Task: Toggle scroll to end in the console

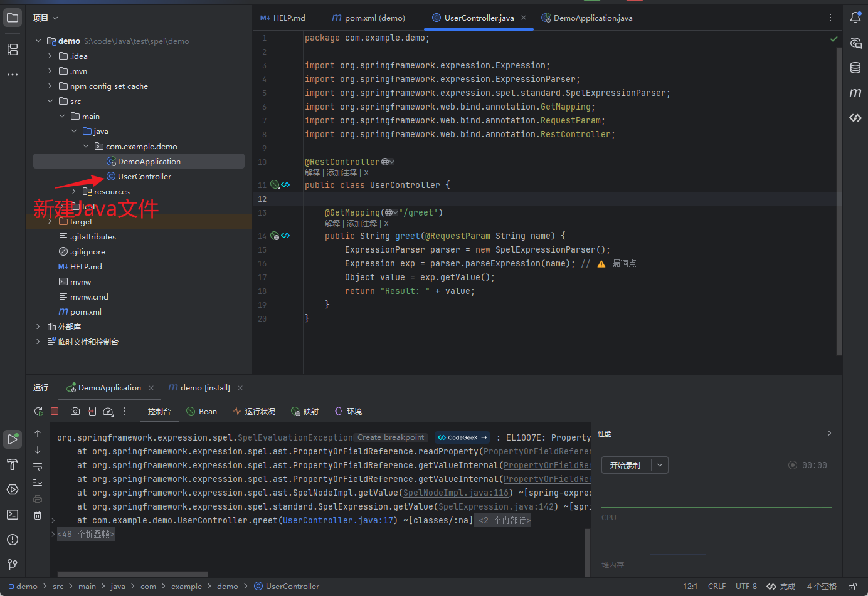Action: 38,483
